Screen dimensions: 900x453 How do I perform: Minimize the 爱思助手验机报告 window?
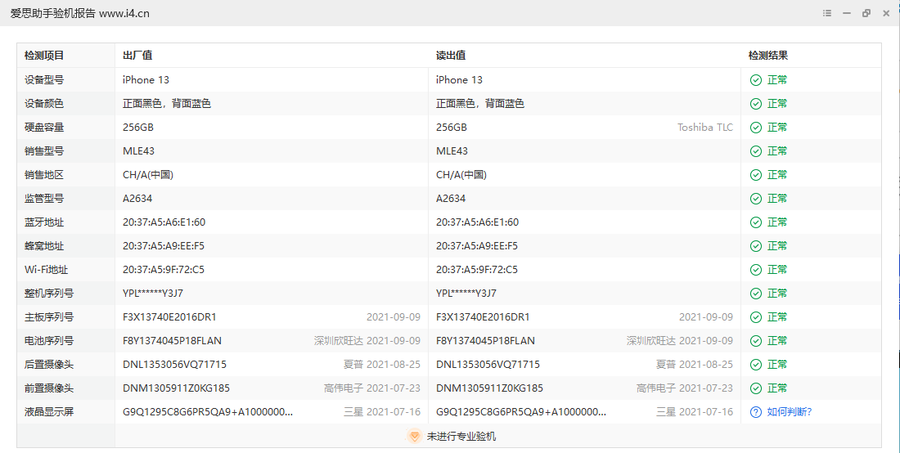pos(847,13)
